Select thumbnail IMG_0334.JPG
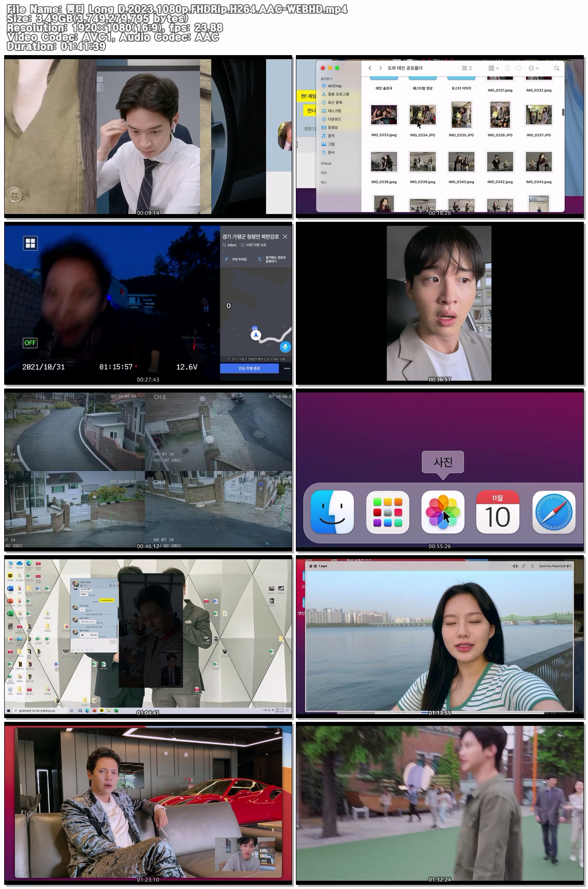588x889 pixels. 422,115
